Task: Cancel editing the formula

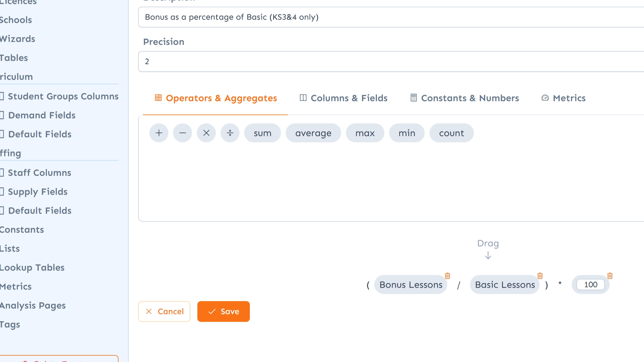Action: click(x=164, y=311)
